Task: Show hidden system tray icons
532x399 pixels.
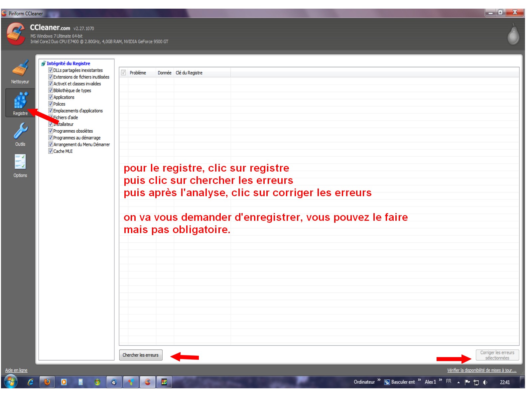Action: 459,382
